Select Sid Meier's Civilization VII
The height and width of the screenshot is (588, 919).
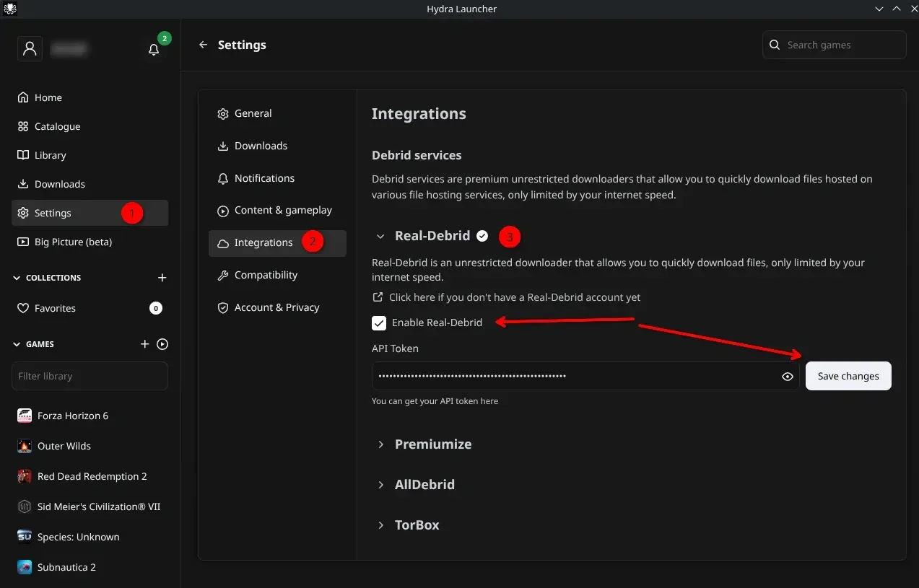click(x=90, y=506)
